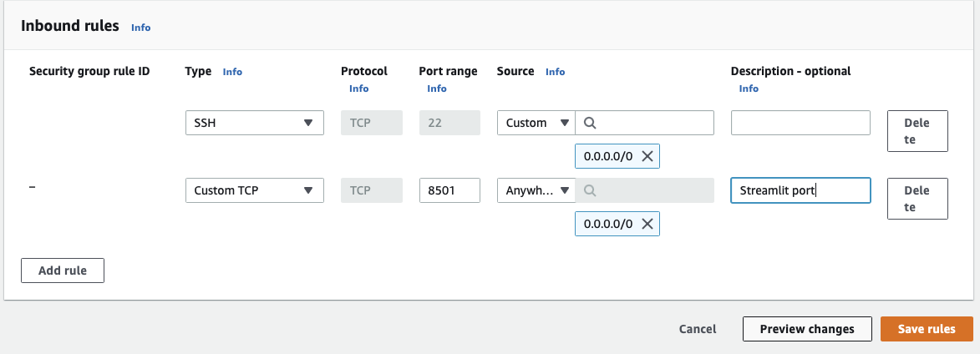Screen dimensions: 980x354
Task: Click the 0.0.0.0/0 text in SSH rule
Action: [608, 156]
